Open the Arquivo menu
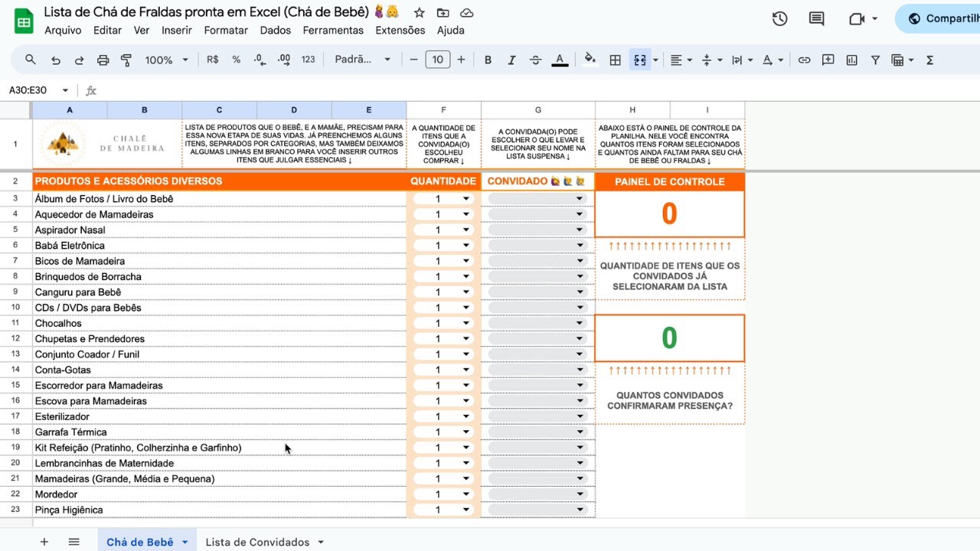 [63, 30]
